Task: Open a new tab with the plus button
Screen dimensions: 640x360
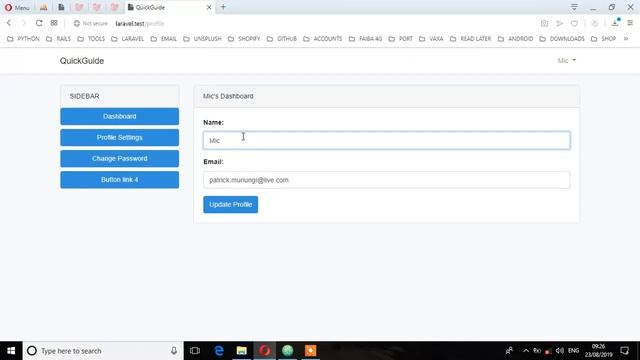Action: coord(223,7)
